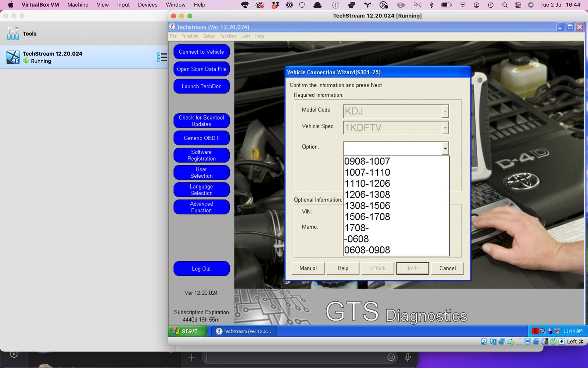
Task: Open VirtualBox Devices menu in macOS menu bar
Action: click(148, 5)
